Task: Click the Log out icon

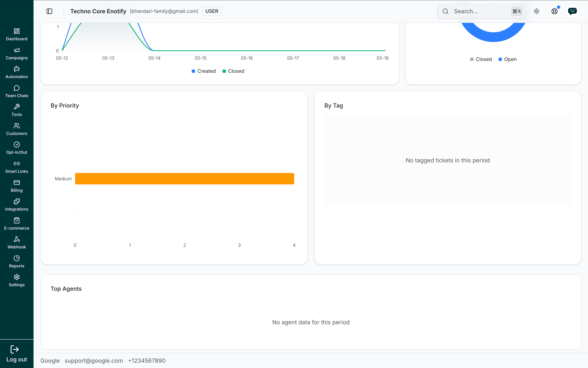Action: [14, 350]
